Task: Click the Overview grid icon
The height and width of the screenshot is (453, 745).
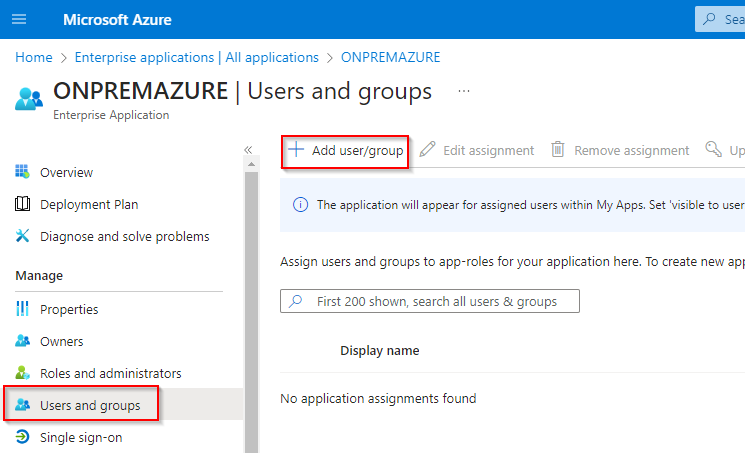Action: pyautogui.click(x=22, y=172)
